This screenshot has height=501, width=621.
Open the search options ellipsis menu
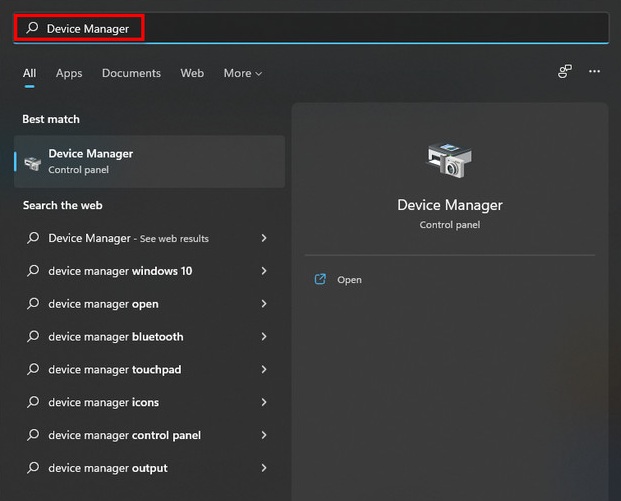click(594, 72)
